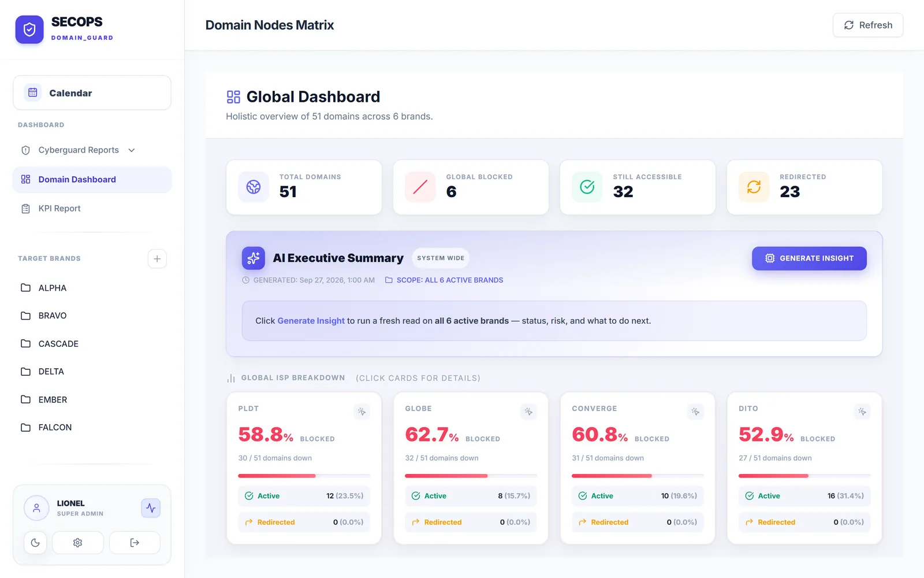924x578 pixels.
Task: Open the DITO card details click icon
Action: tap(862, 412)
